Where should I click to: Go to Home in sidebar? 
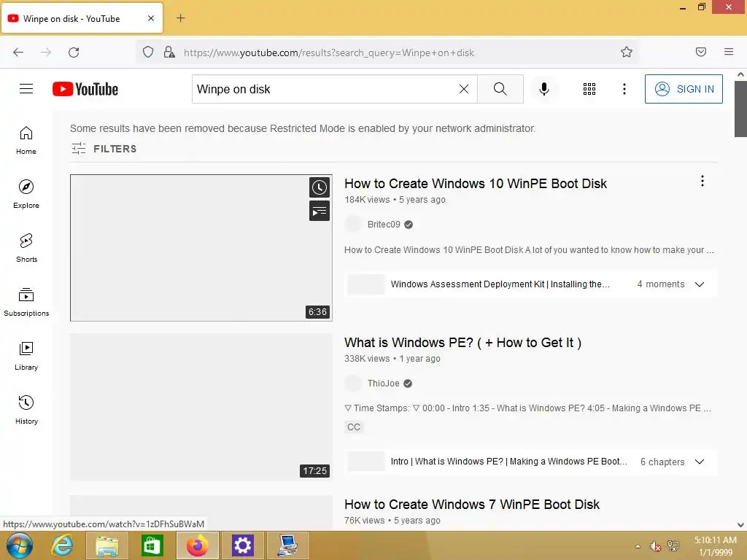pyautogui.click(x=26, y=141)
